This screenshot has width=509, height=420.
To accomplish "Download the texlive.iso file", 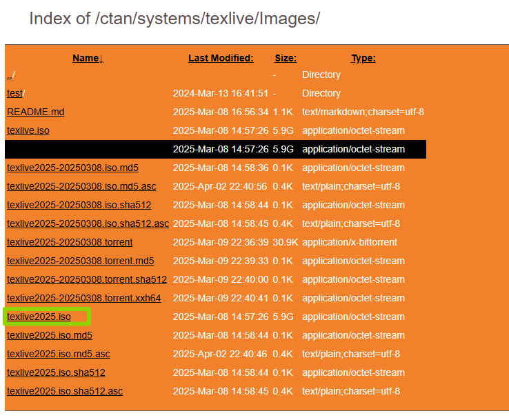I will tap(28, 130).
